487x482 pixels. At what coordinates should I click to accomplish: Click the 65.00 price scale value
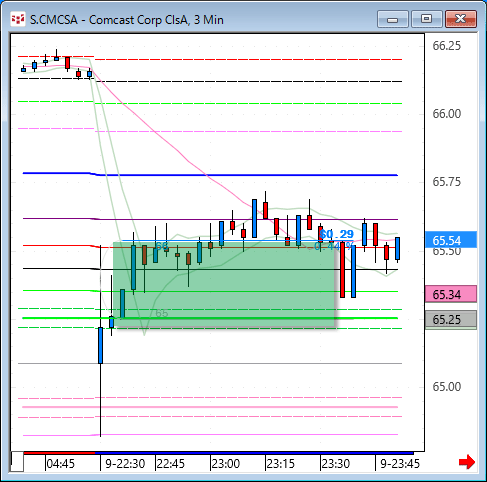446,387
